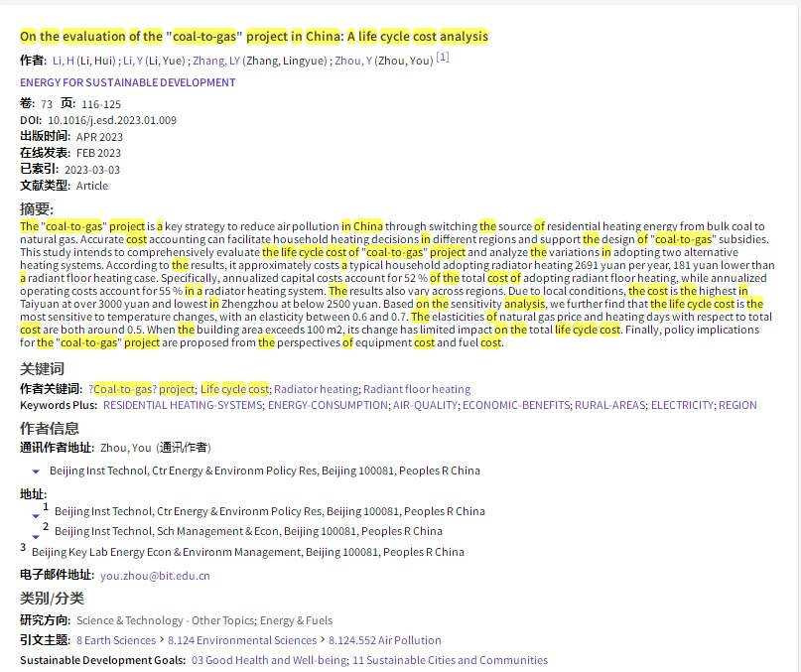Click the superscript [1] affiliation reference

443,58
